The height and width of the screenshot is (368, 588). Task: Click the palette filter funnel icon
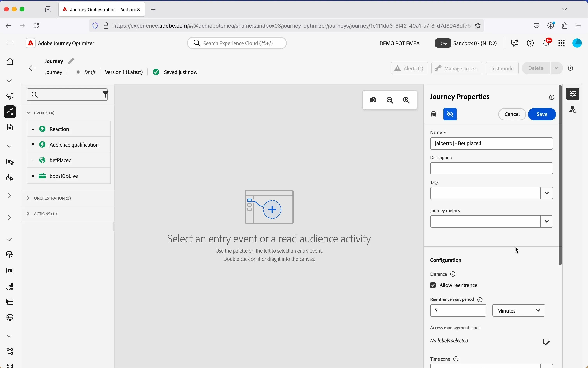(x=105, y=94)
